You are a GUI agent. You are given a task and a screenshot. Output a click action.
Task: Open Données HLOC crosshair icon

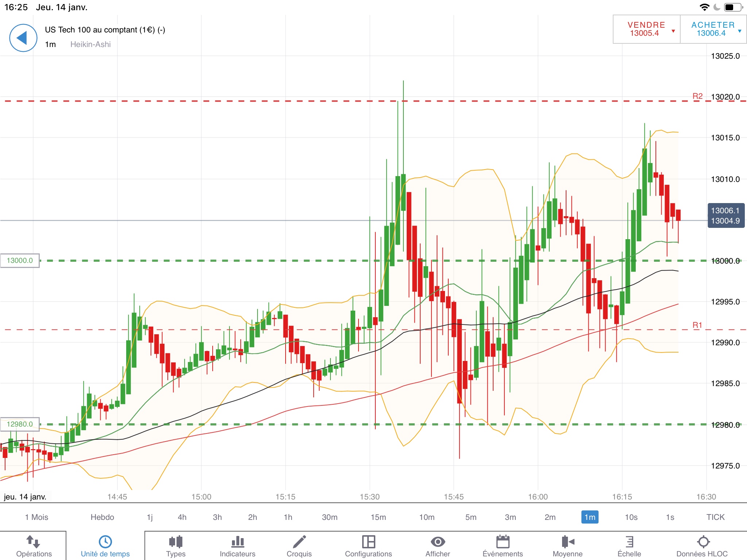coord(703,542)
